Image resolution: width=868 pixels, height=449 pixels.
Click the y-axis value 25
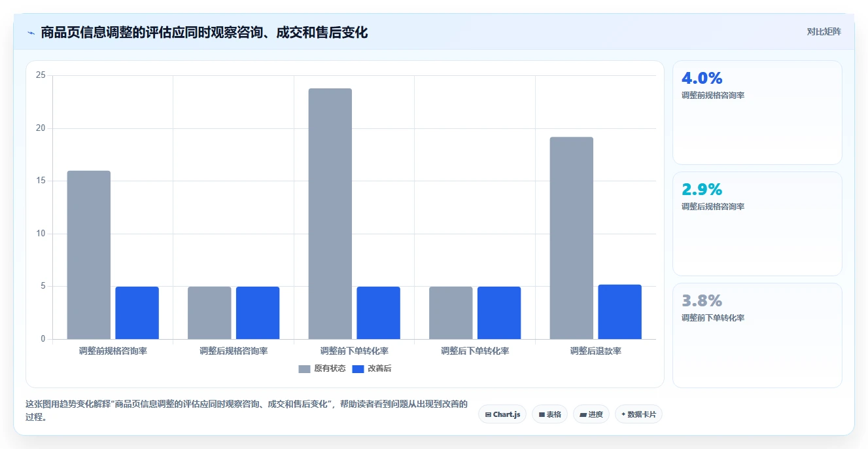pos(41,75)
